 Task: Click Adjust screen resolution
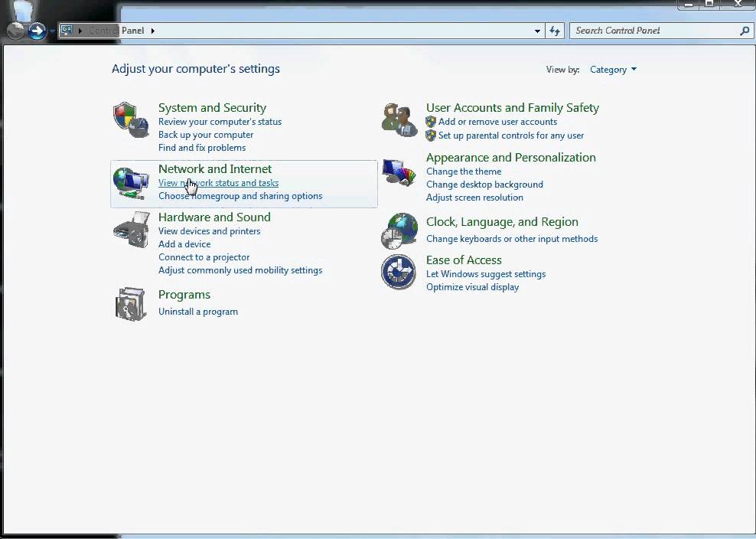[474, 198]
